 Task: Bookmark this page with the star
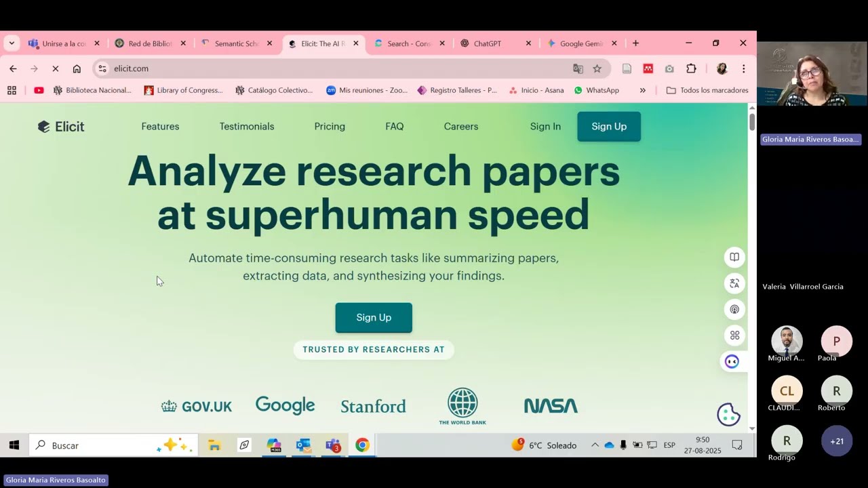pyautogui.click(x=597, y=68)
